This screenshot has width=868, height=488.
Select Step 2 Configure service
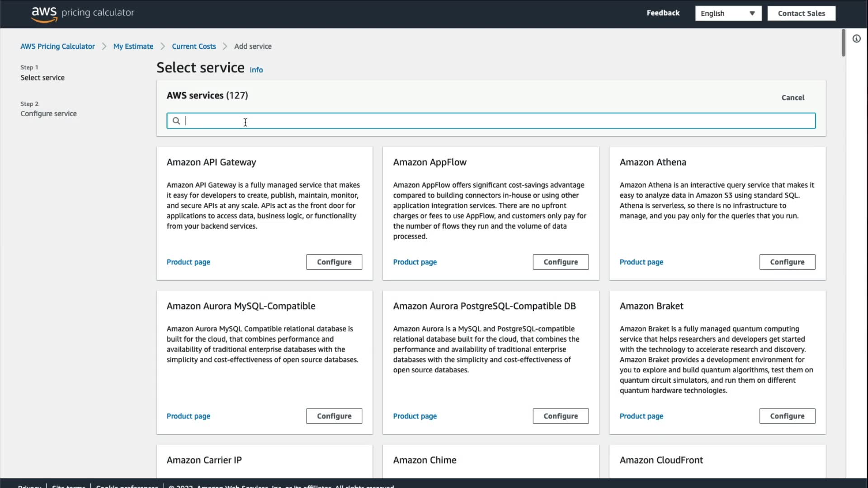[x=48, y=113]
